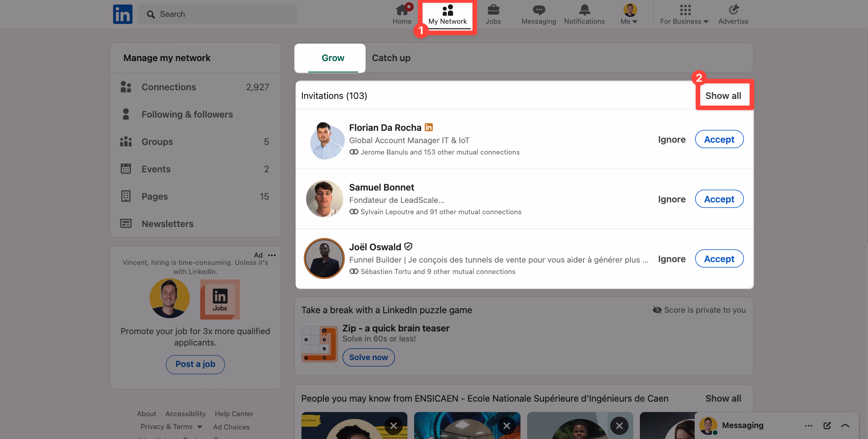Open the Help Center footer link
Image resolution: width=868 pixels, height=439 pixels.
[234, 414]
